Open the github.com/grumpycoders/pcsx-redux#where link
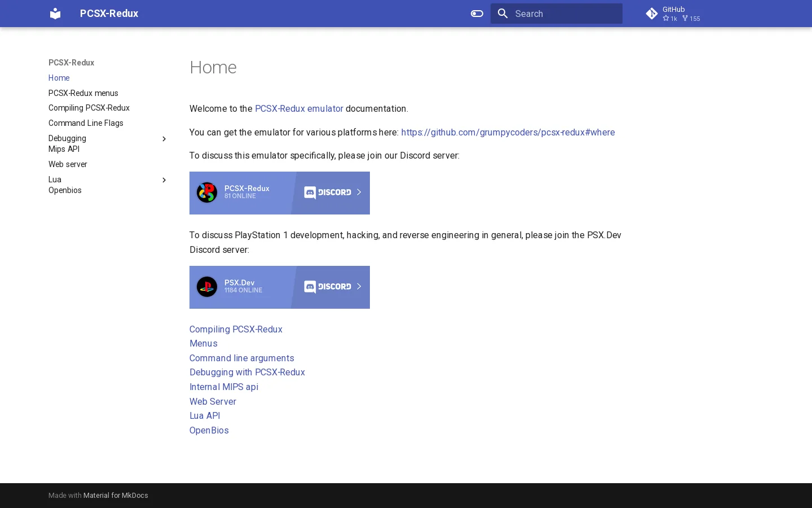812x508 pixels. [508, 132]
